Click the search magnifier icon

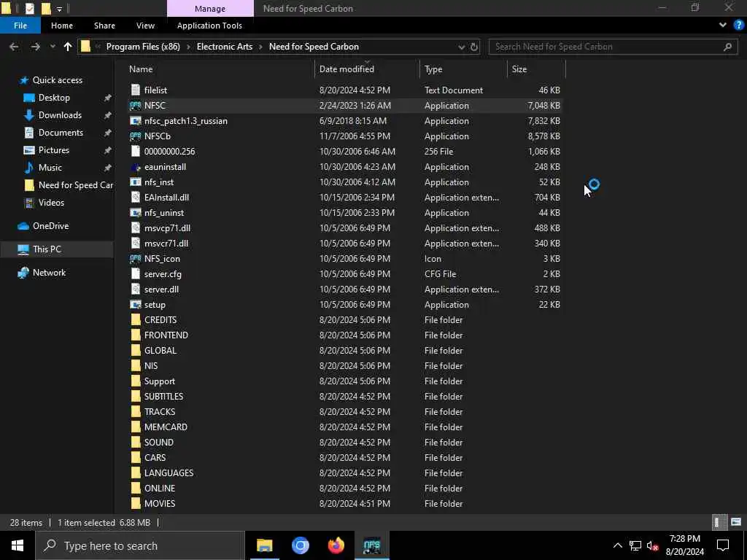727,47
